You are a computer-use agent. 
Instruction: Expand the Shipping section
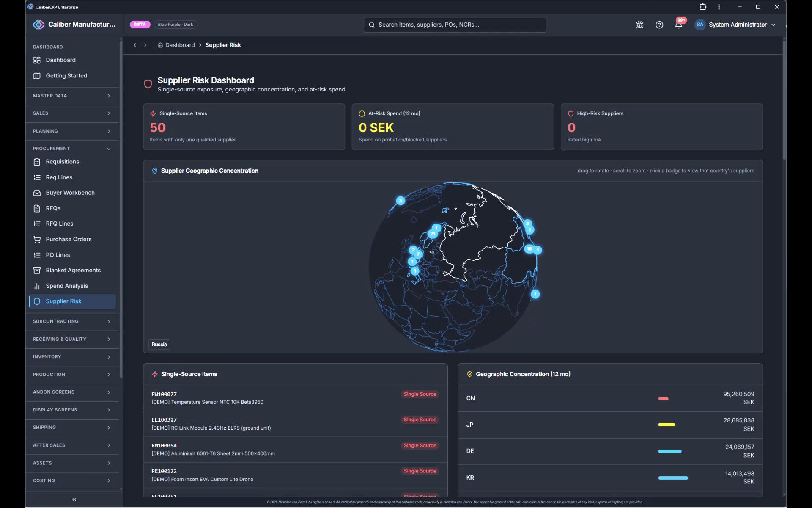click(x=72, y=428)
